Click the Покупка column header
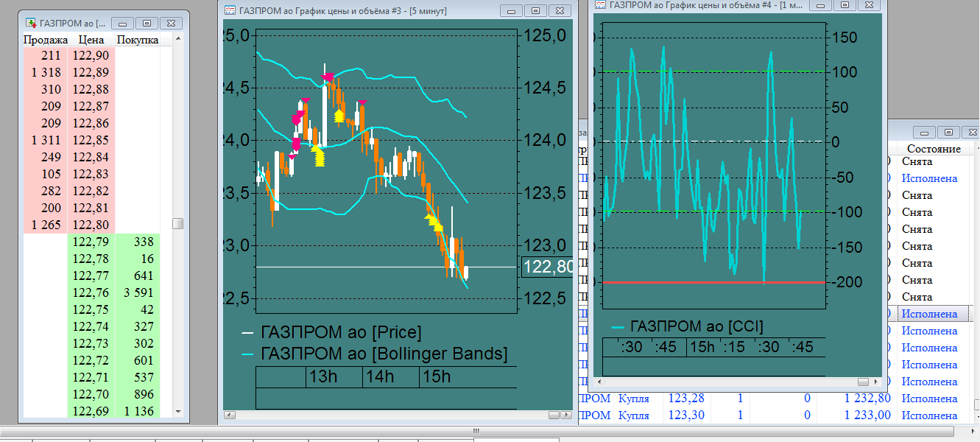Viewport: 980px width, 442px height. 138,40
